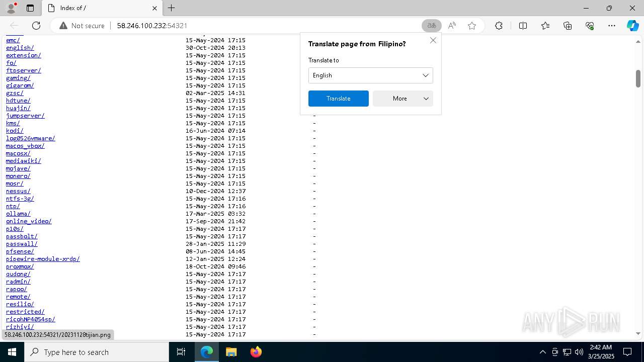Open the nessus/ folder link
The width and height of the screenshot is (644, 362).
[18, 191]
